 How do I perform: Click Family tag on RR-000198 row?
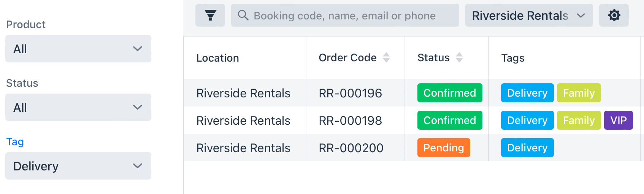(579, 120)
